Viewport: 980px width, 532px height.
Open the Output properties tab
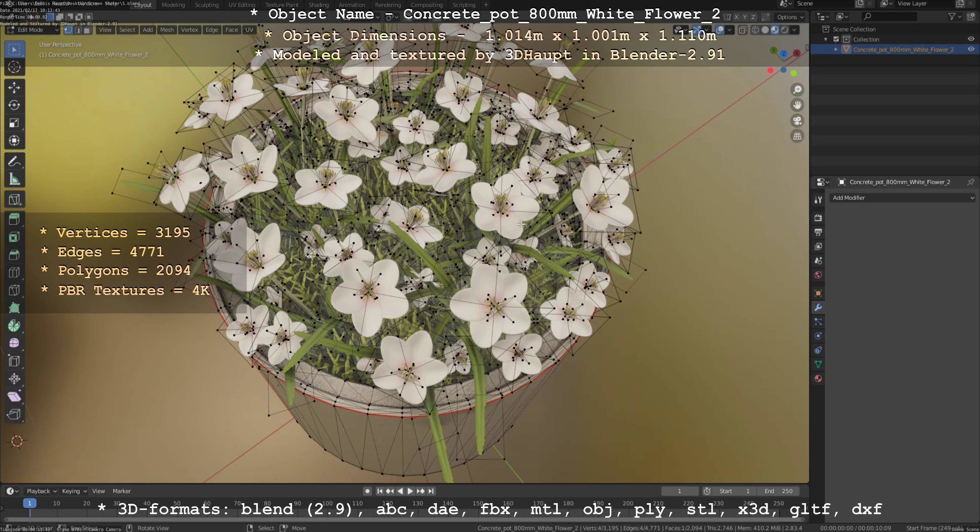[818, 232]
